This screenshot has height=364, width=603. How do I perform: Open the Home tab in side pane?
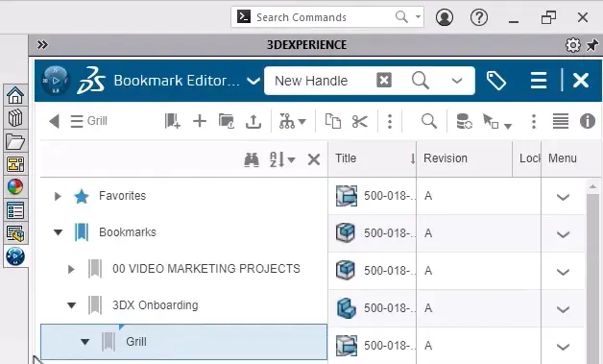pos(15,95)
